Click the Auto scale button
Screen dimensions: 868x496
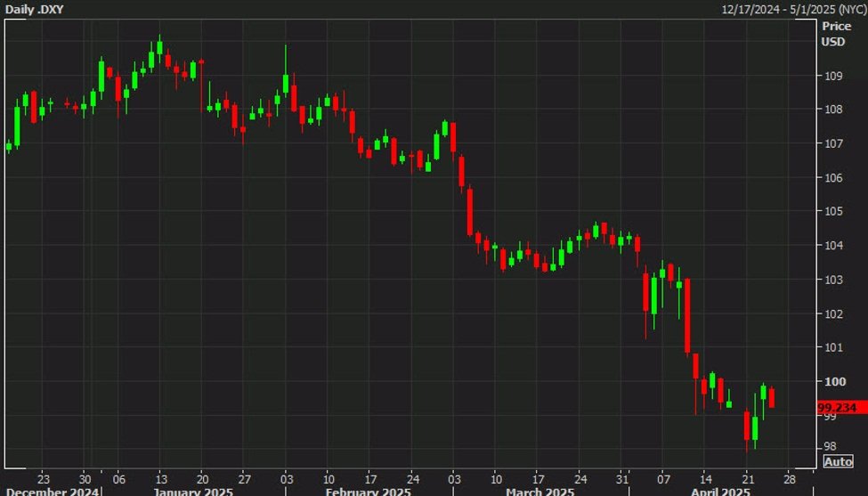point(839,461)
